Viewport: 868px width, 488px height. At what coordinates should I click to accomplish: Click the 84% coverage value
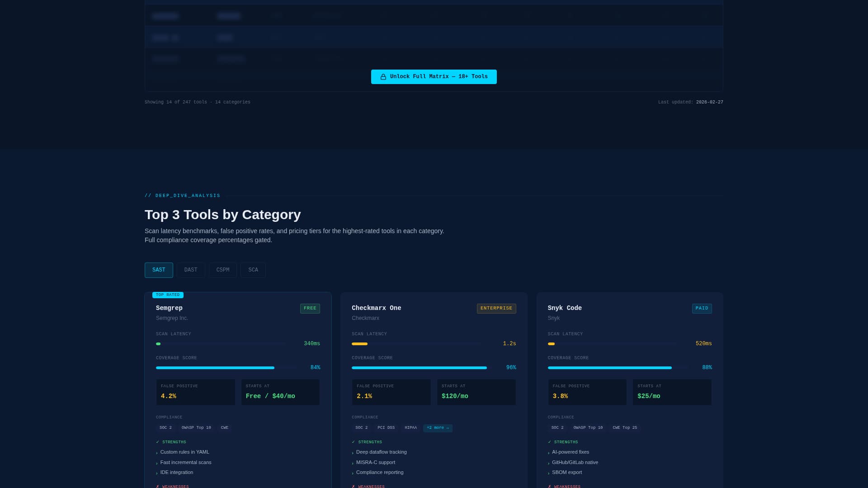tap(315, 368)
